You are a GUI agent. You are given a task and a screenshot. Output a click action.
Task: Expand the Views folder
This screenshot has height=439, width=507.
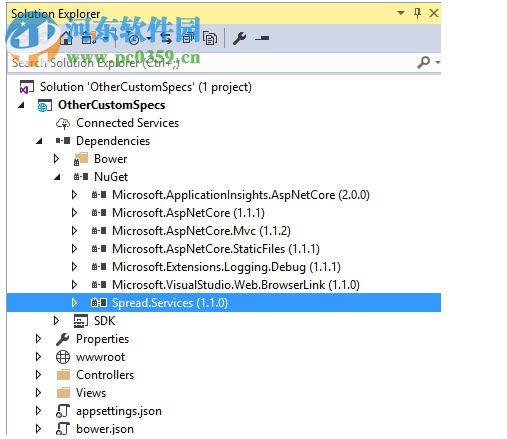pos(38,393)
